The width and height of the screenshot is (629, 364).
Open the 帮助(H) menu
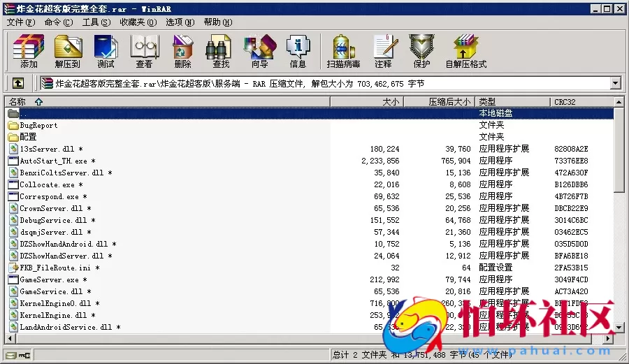218,22
